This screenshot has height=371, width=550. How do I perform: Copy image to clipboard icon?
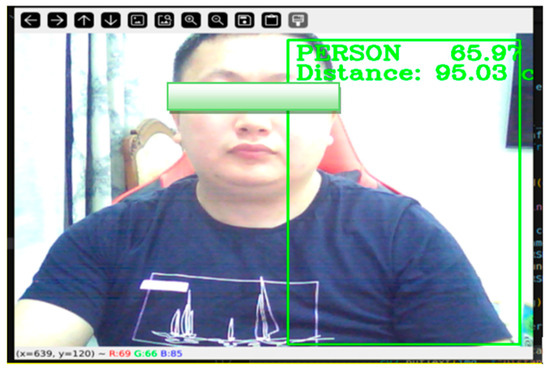[271, 20]
